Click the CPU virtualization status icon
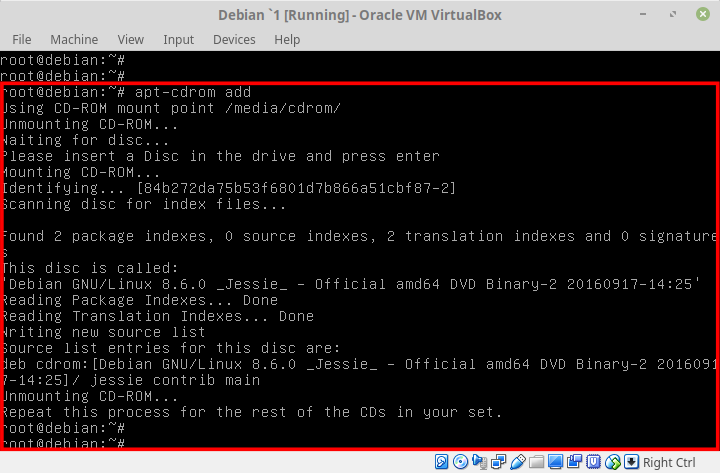The height and width of the screenshot is (473, 720). (x=593, y=462)
